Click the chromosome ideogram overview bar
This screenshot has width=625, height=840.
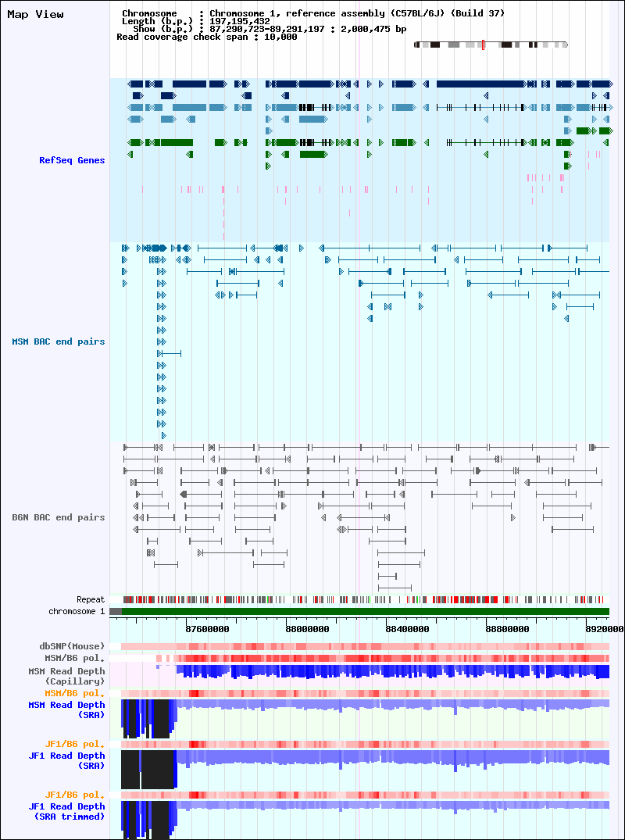coord(491,45)
